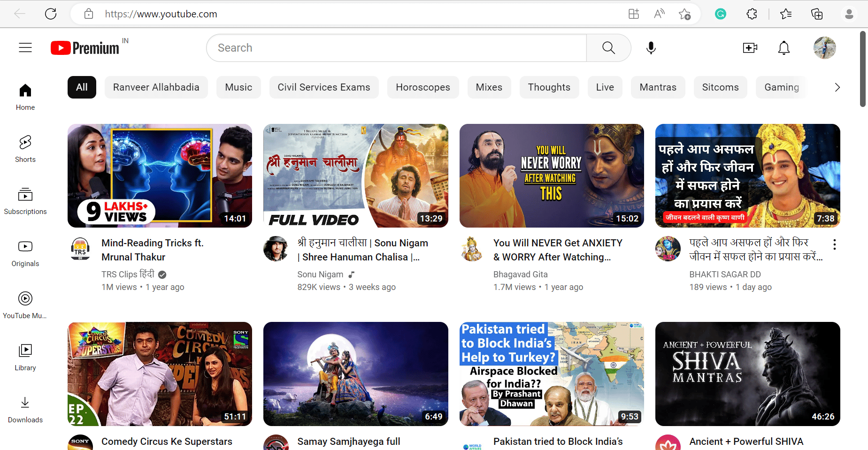The image size is (868, 450).
Task: Open the Create video icon
Action: point(750,47)
